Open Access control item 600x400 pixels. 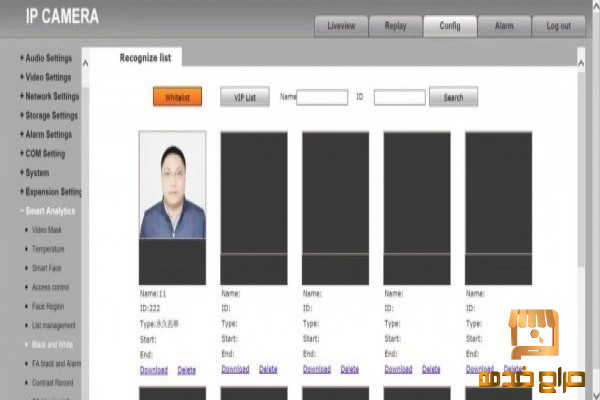[x=51, y=287]
